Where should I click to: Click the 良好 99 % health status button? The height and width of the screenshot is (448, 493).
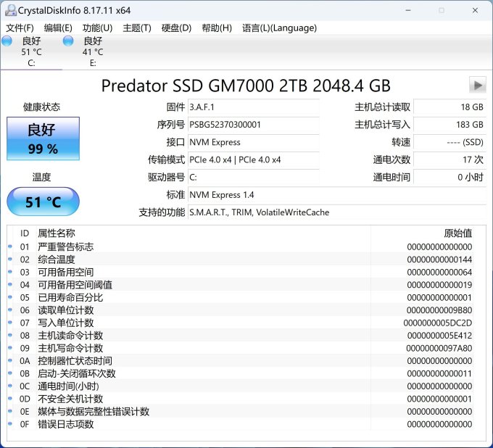[43, 138]
